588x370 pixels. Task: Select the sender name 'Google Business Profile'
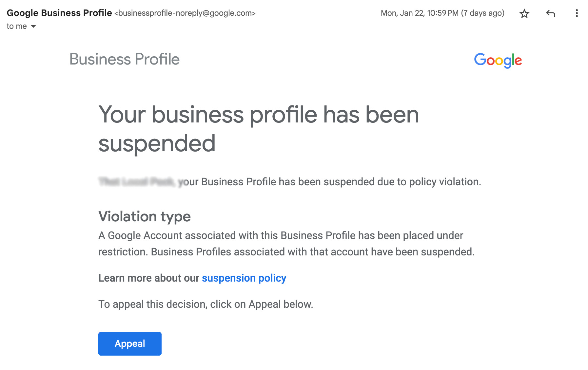coord(59,13)
